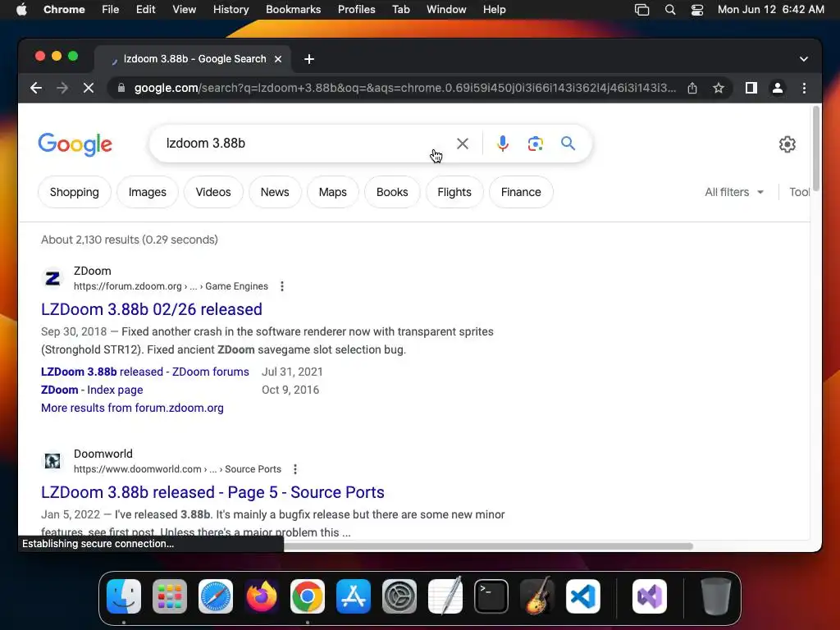Filter results by Images
Viewport: 840px width, 630px height.
(x=148, y=192)
